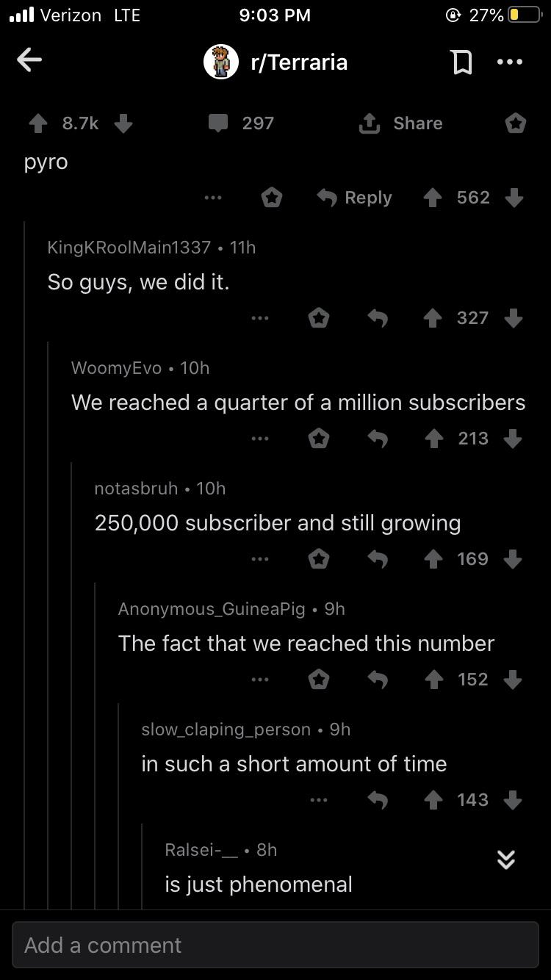551x980 pixels.
Task: Upvote the post with 8.7k votes
Action: coord(37,123)
